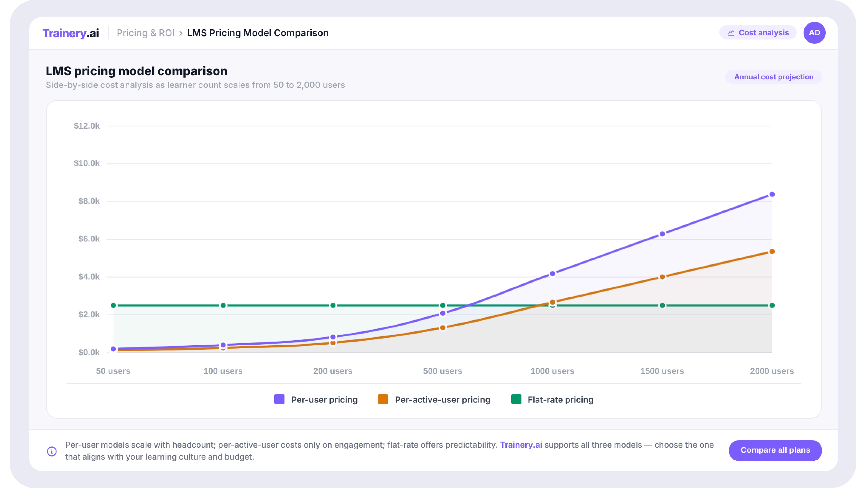Click the green Flat-rate legend swatch
This screenshot has width=868, height=488.
point(516,400)
